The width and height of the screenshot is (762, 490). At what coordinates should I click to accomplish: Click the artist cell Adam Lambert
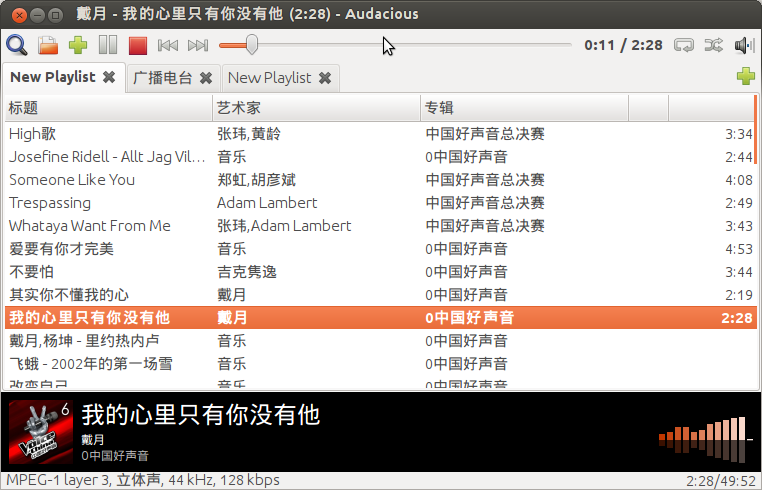[267, 203]
